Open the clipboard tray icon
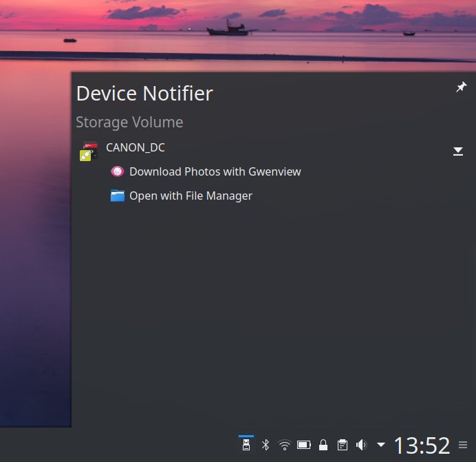 [342, 445]
